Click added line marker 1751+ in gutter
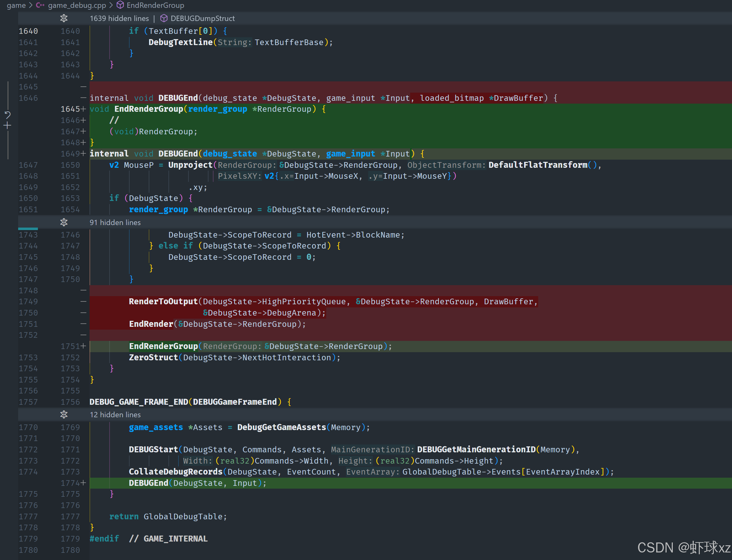 73,346
